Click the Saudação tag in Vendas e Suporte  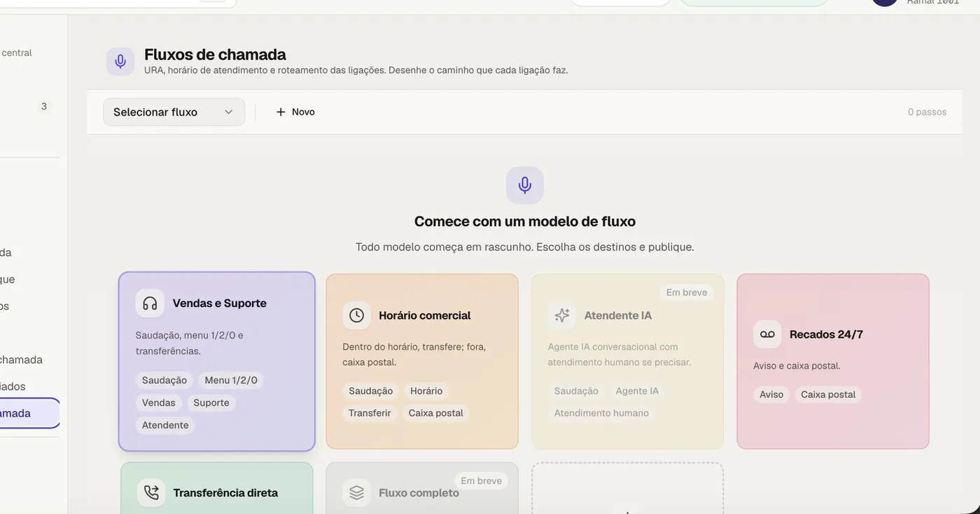pyautogui.click(x=164, y=380)
